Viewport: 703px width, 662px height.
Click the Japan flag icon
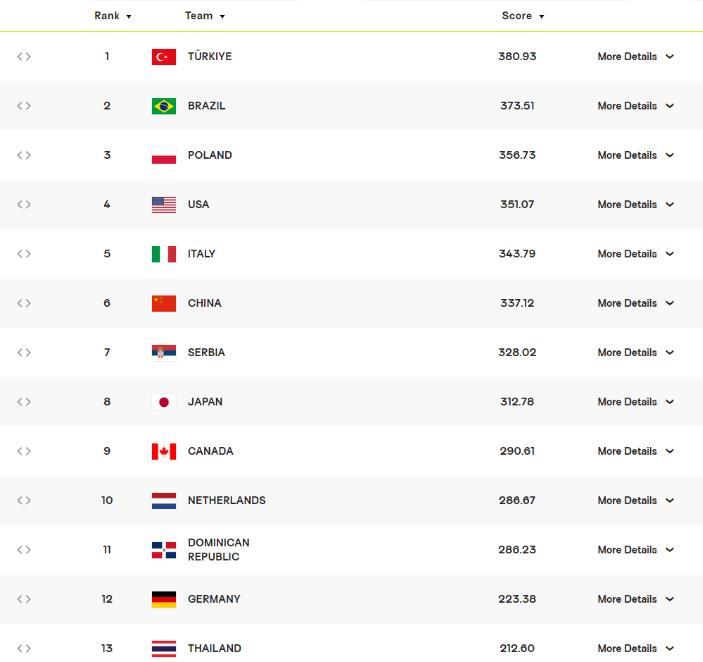[x=164, y=402]
